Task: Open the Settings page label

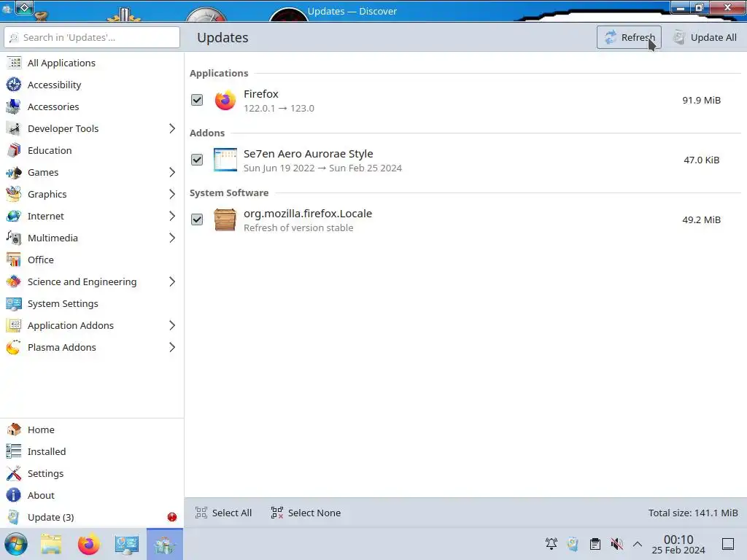Action: (45, 473)
